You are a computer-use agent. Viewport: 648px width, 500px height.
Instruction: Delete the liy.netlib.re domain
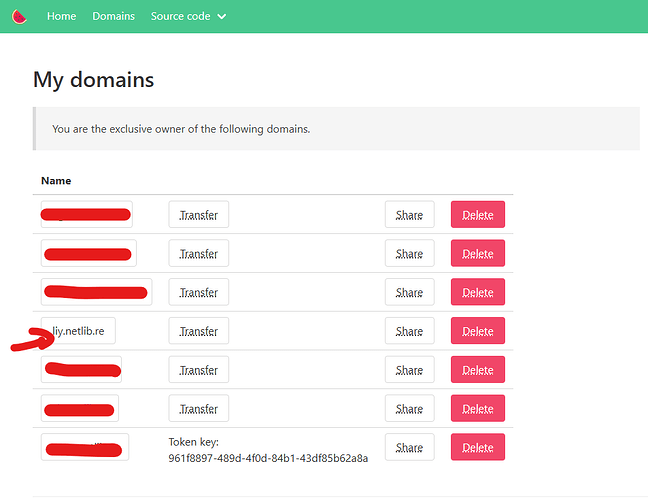tap(478, 331)
